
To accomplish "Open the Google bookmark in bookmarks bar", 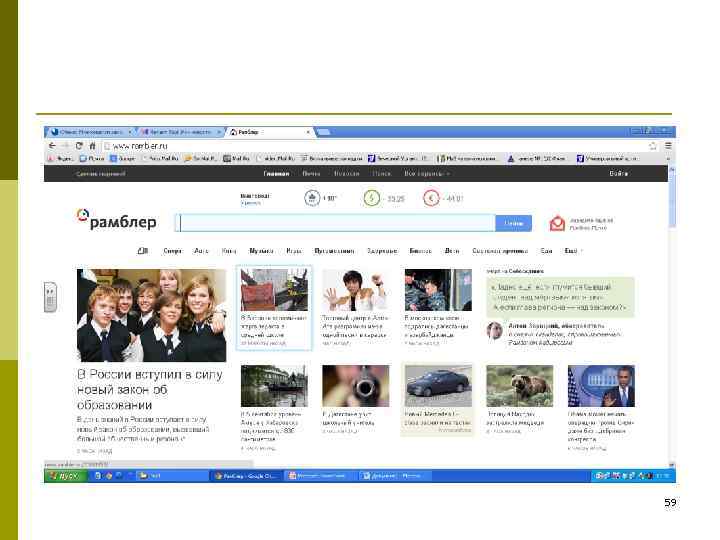I will click(123, 158).
